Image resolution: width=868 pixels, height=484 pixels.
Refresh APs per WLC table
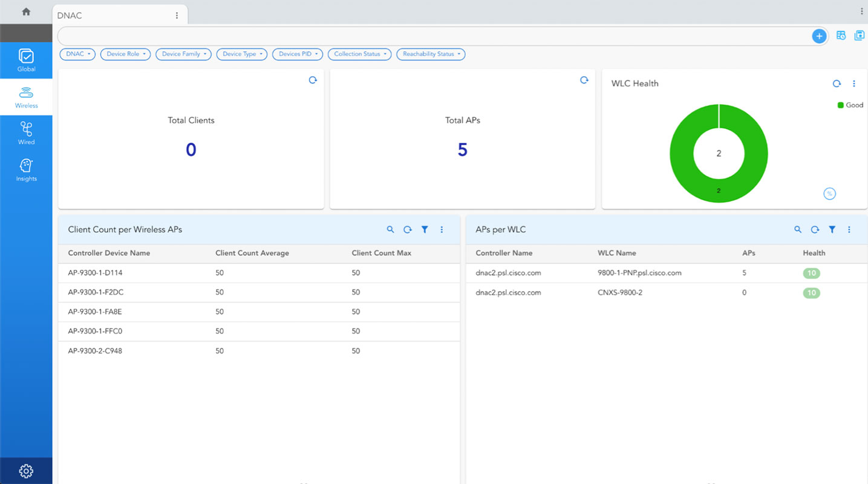(x=815, y=230)
